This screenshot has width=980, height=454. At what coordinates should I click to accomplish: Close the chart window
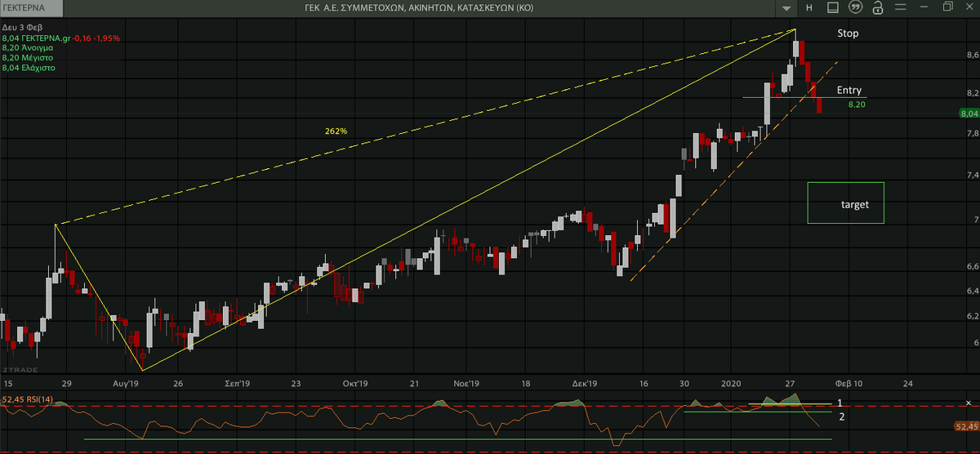[970, 7]
